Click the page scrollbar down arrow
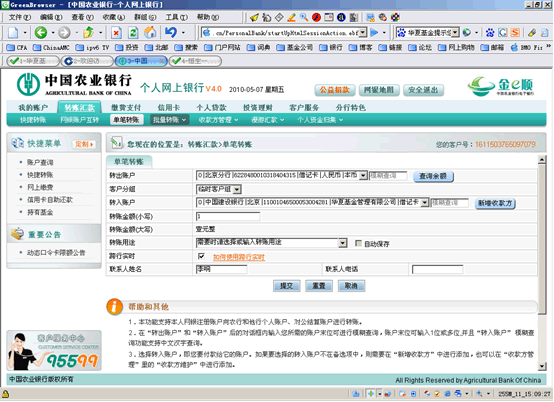 click(x=542, y=366)
